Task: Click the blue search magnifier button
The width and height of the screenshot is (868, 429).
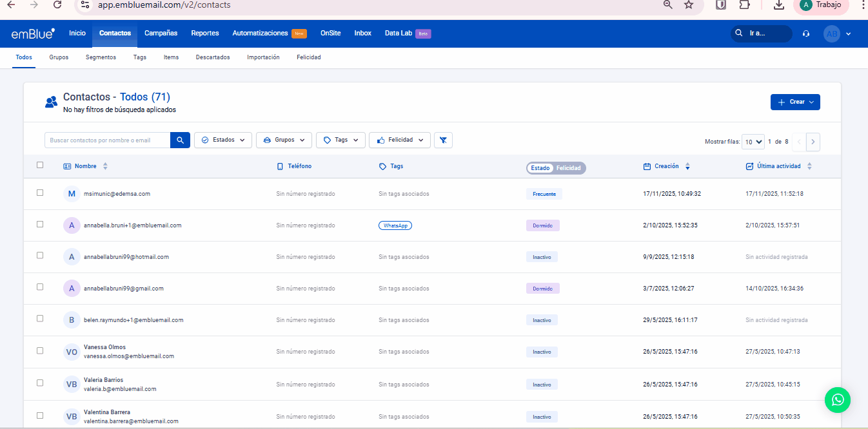Action: coord(180,140)
